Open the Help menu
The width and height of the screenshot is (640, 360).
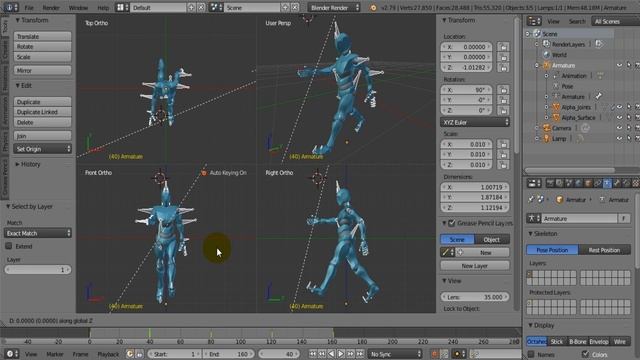coord(103,7)
